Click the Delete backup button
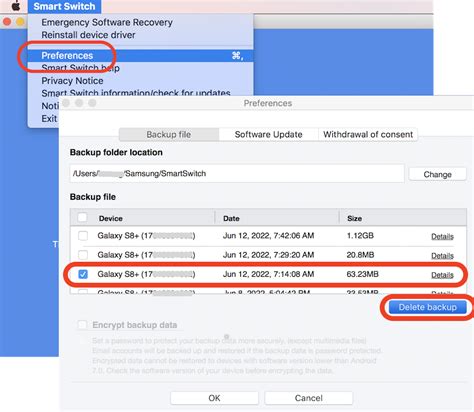 (x=428, y=307)
